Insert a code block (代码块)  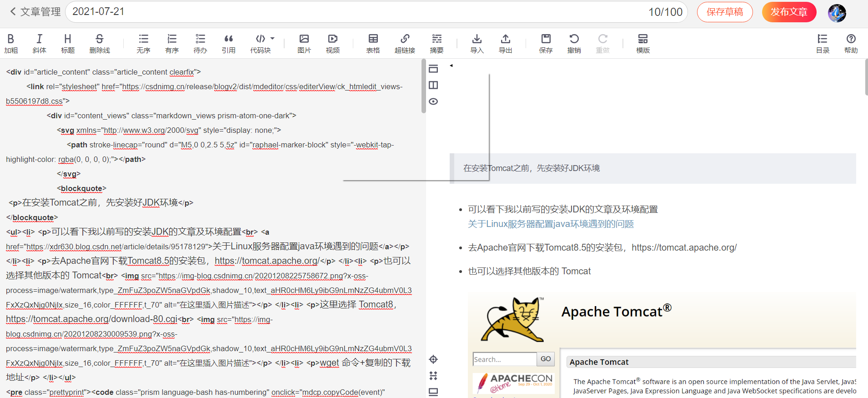[260, 44]
